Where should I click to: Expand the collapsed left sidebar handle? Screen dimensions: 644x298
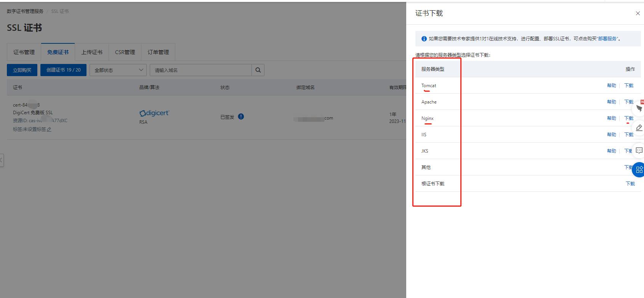tap(2, 160)
